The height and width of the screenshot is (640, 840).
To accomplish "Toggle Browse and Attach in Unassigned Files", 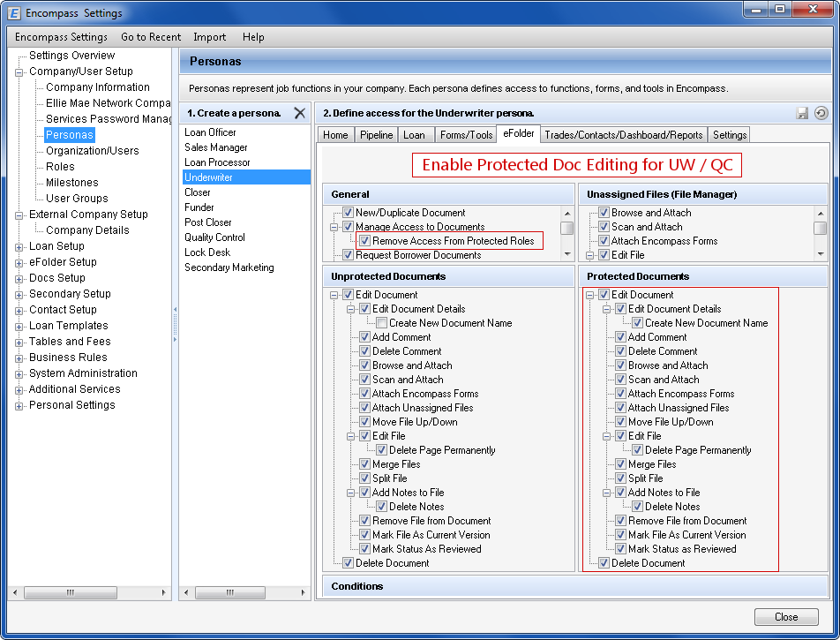I will [604, 212].
